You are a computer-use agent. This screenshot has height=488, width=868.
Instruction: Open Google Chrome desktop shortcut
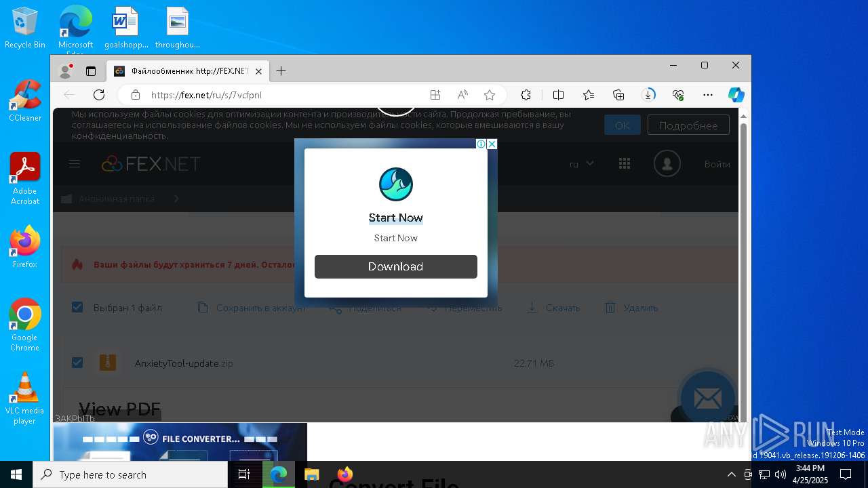click(x=25, y=325)
